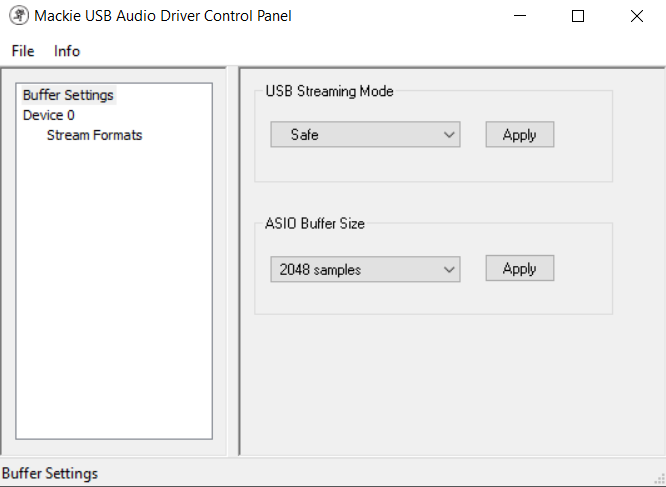Open the USB Streaming Mode Safe dropdown
This screenshot has height=487, width=666.
[365, 135]
